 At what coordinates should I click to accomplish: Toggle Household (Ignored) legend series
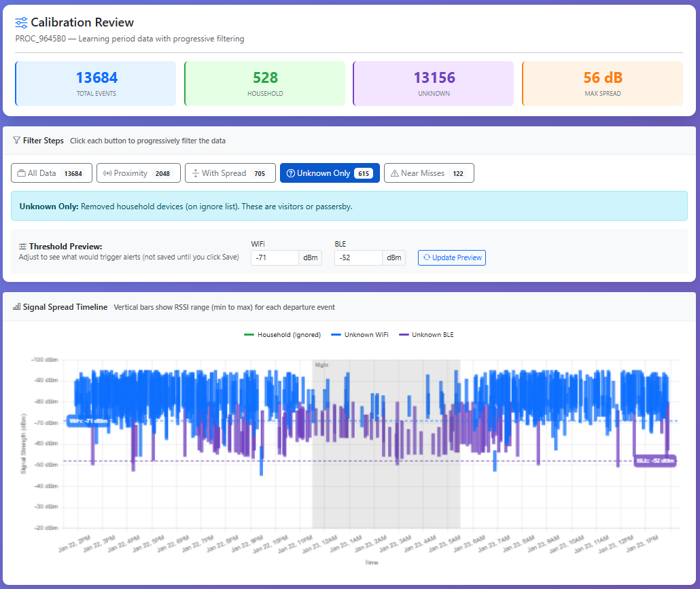283,335
